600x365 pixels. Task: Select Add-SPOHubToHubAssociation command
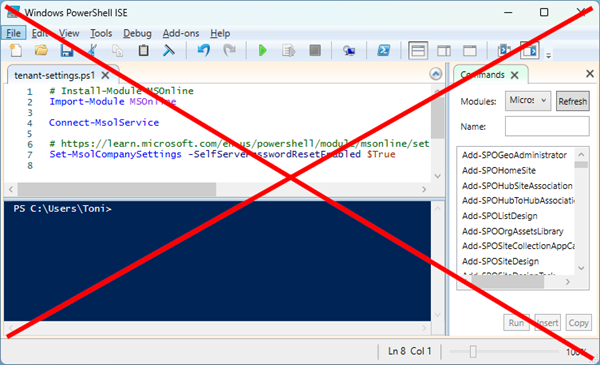tap(518, 200)
